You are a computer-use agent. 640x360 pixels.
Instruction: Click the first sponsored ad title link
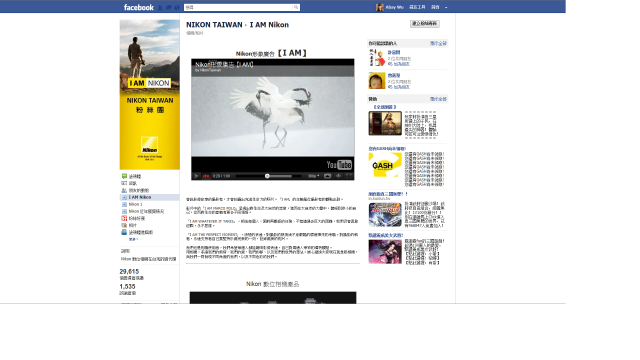385,107
